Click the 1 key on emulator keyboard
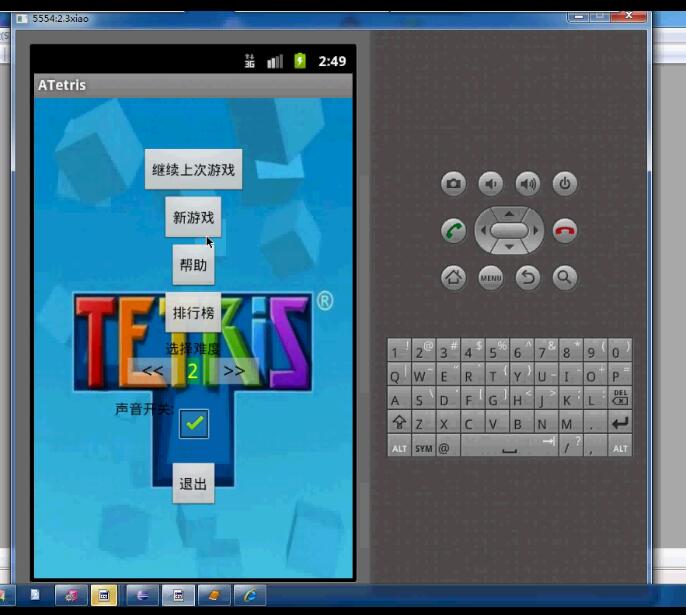Image resolution: width=686 pixels, height=615 pixels. point(399,351)
